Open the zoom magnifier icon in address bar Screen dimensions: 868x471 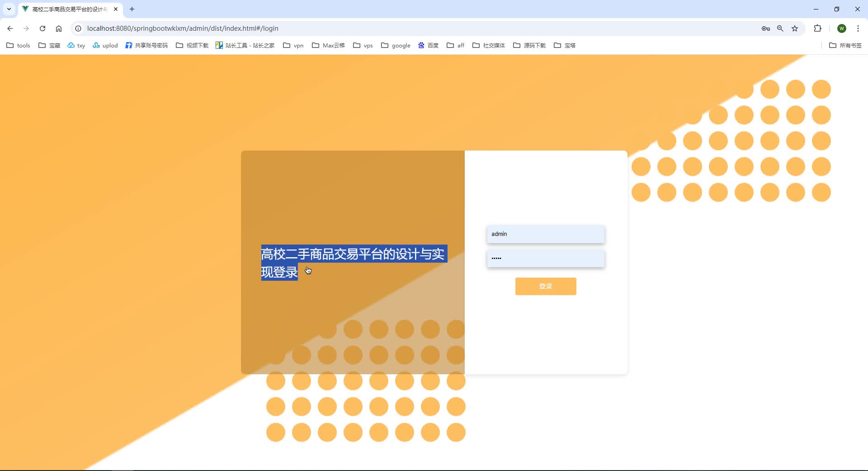780,28
